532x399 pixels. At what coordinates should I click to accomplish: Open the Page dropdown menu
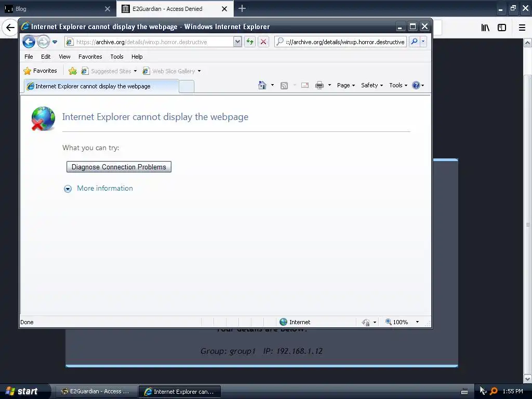click(345, 85)
